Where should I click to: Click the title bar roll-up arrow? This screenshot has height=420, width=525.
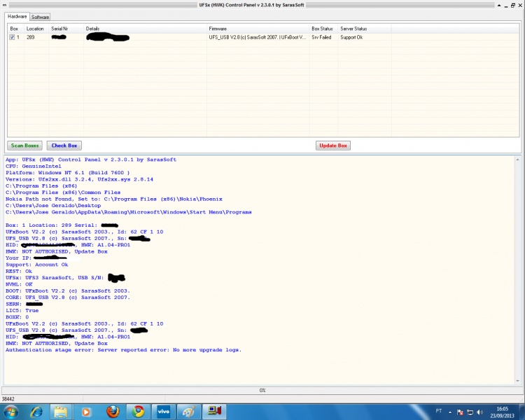pos(499,6)
